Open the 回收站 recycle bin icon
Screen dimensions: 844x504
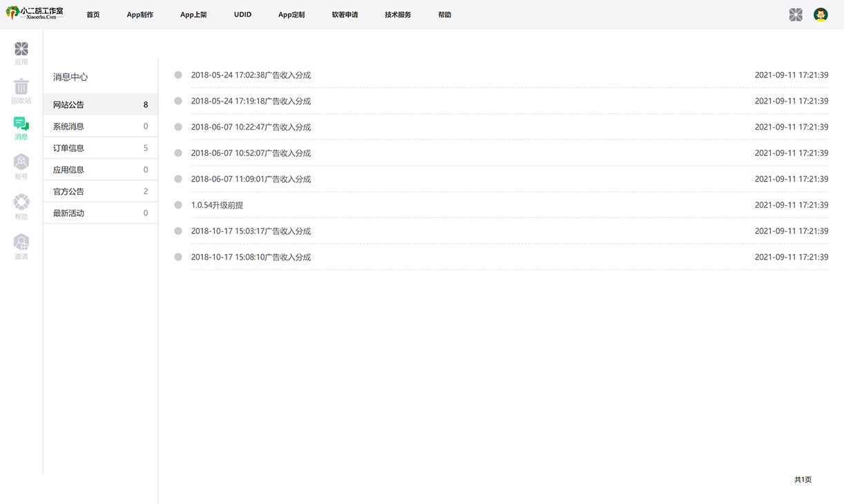21,90
